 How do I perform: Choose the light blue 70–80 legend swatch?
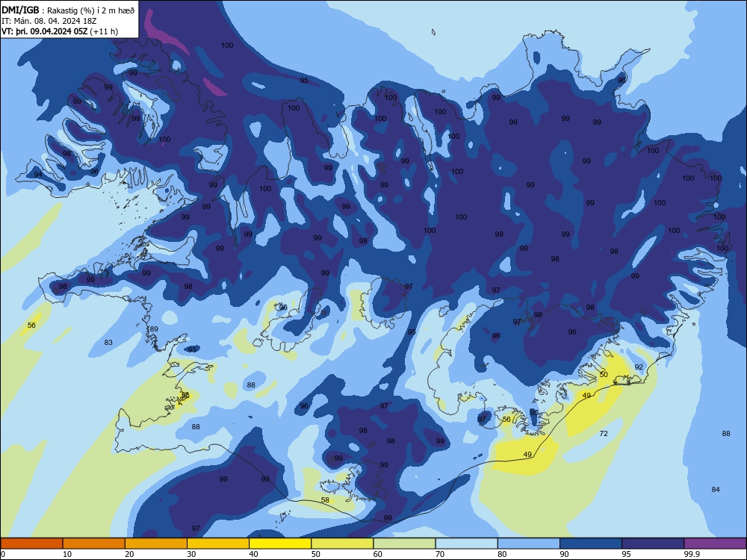466,544
